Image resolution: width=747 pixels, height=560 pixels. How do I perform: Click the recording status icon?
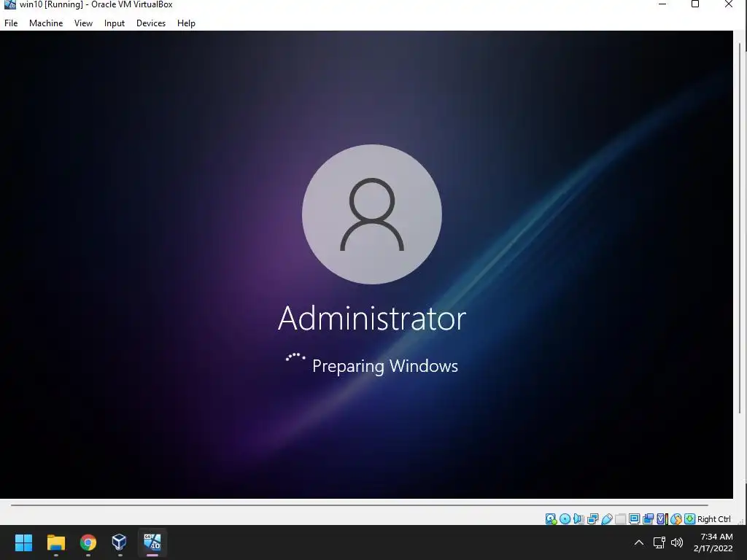click(648, 519)
